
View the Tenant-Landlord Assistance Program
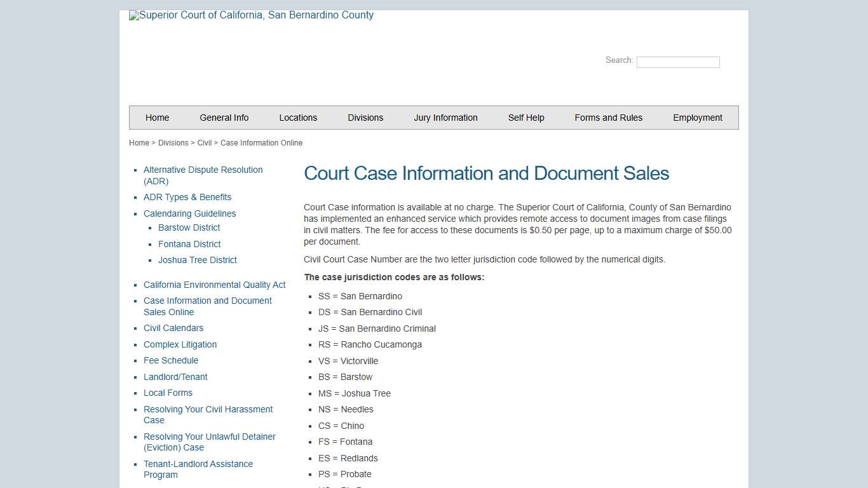click(198, 469)
